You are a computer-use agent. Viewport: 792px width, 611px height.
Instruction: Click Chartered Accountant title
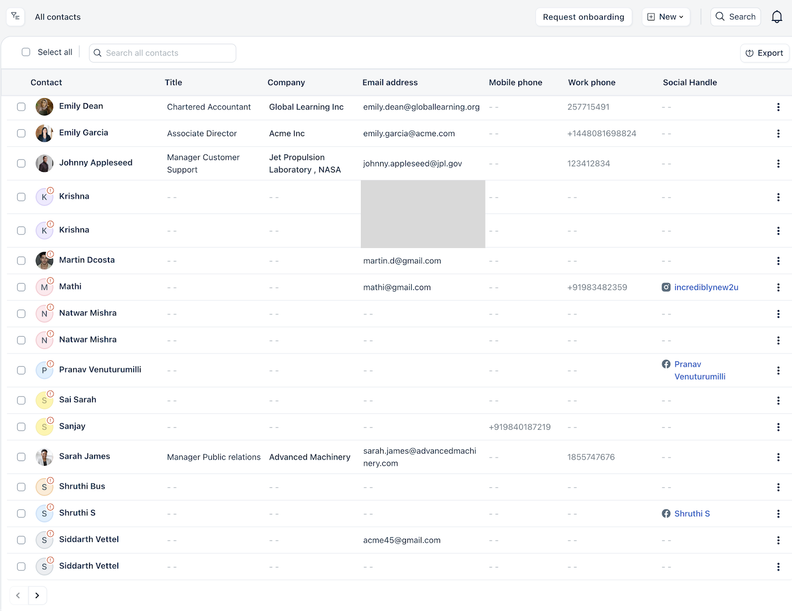tap(209, 107)
